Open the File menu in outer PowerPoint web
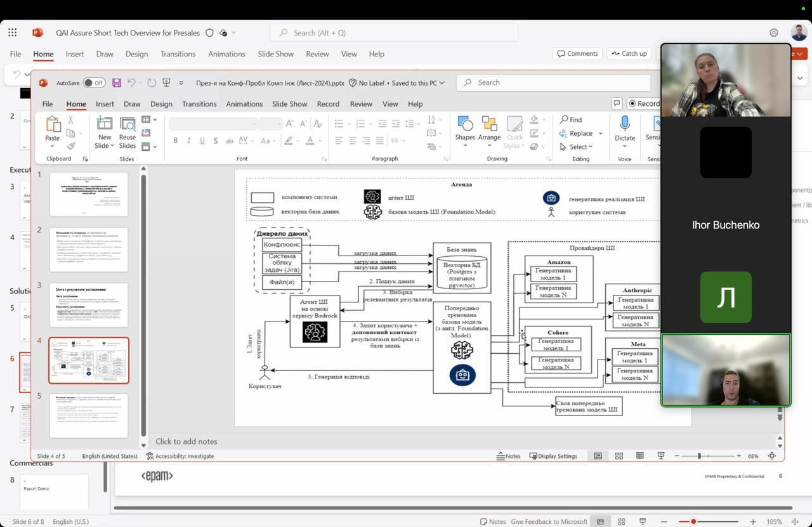The image size is (812, 527). (x=15, y=54)
